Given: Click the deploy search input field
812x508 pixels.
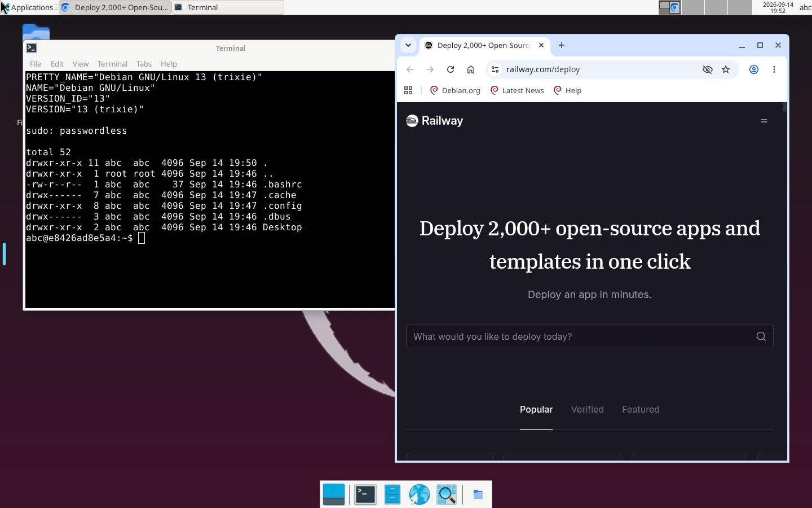Looking at the screenshot, I should pyautogui.click(x=589, y=336).
